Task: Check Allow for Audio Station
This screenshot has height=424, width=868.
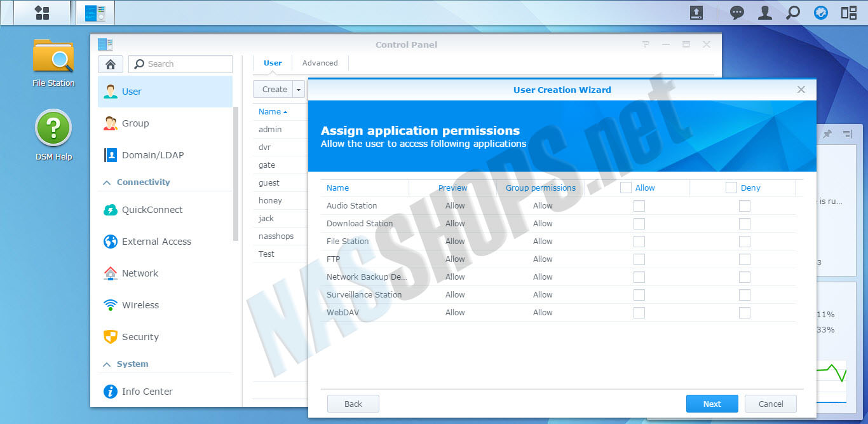Action: coord(639,206)
